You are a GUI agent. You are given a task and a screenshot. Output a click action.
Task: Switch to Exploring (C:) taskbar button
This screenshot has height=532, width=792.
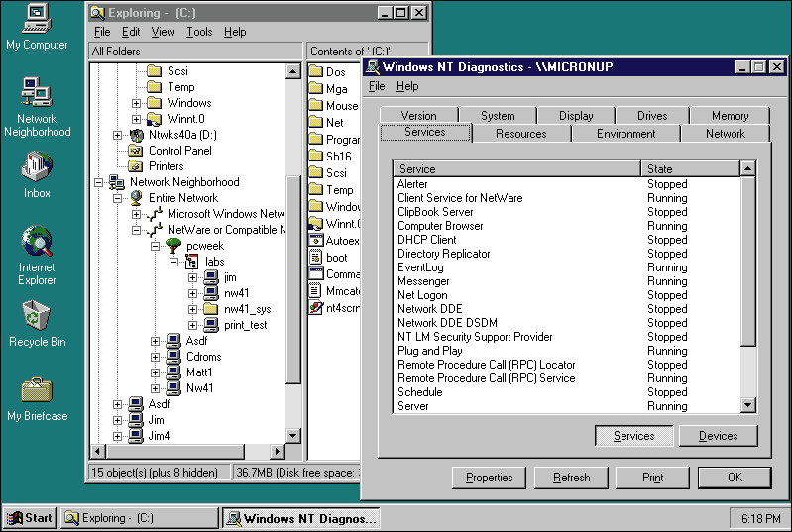(140, 518)
